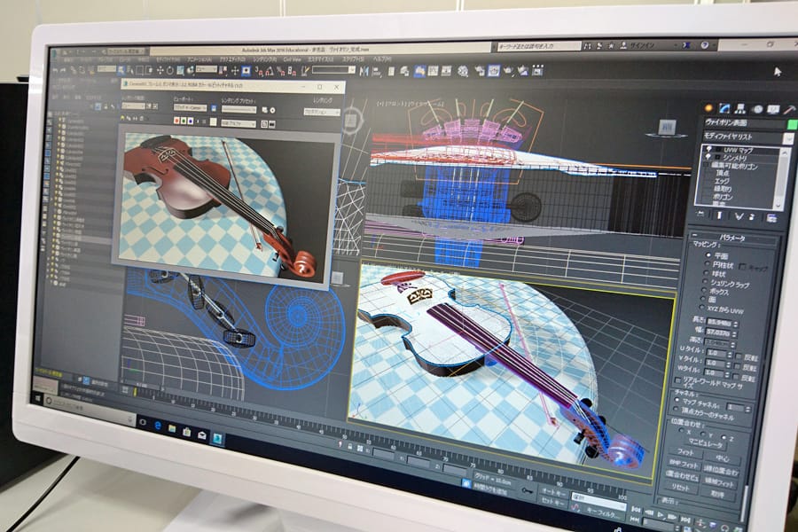Click the Align tool in the main toolbar

(377, 73)
